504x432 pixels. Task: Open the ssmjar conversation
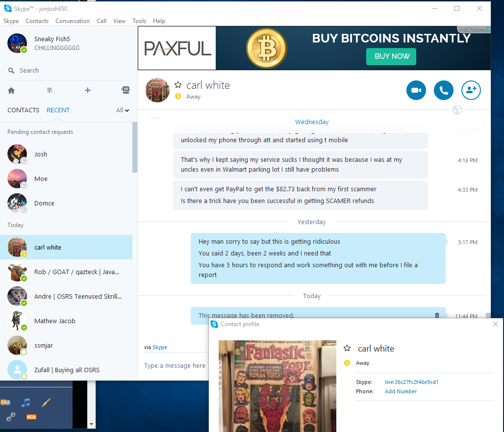(66, 346)
